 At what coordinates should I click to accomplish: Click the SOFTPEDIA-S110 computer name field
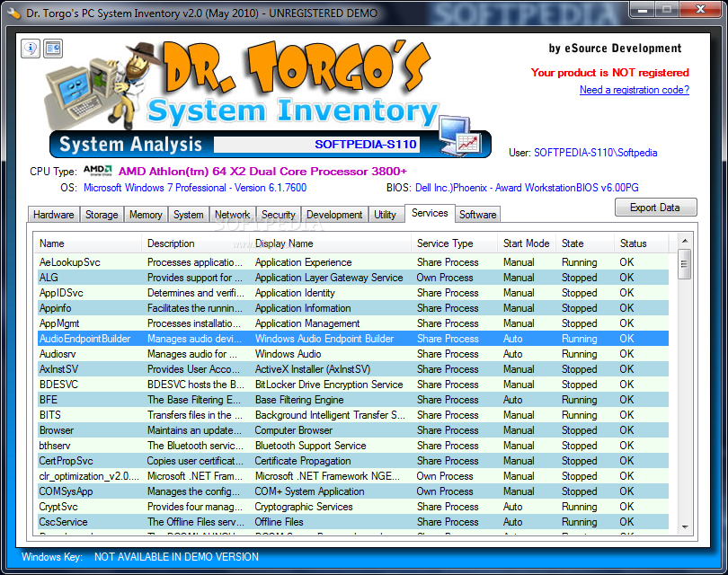(316, 145)
